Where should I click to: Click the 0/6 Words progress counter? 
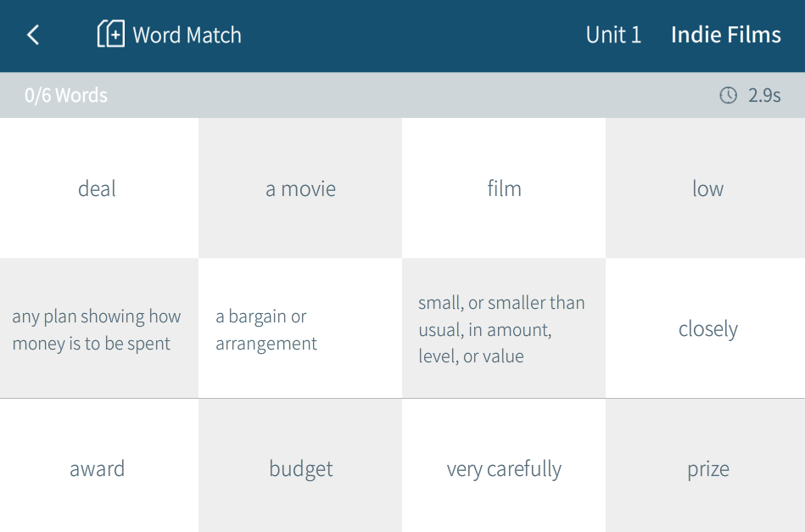[x=66, y=95]
